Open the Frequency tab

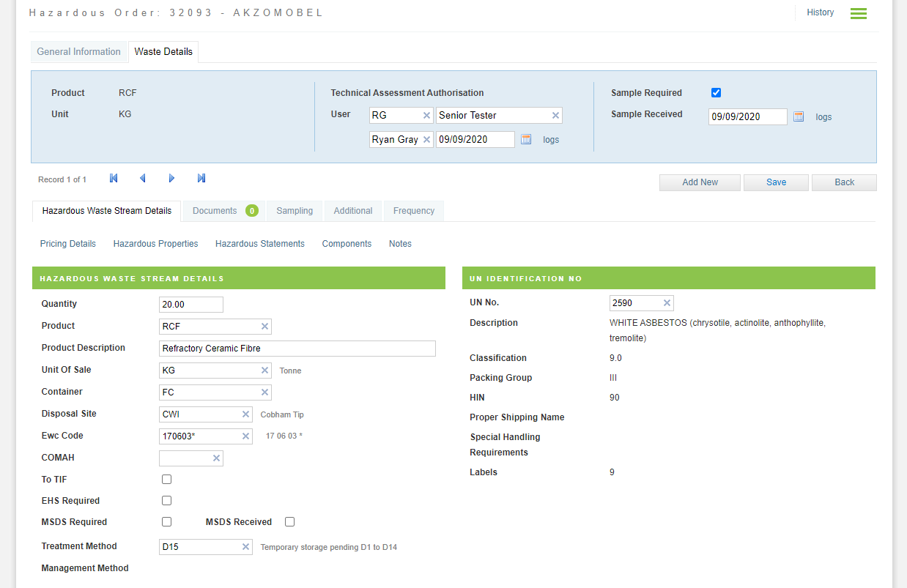pos(413,211)
